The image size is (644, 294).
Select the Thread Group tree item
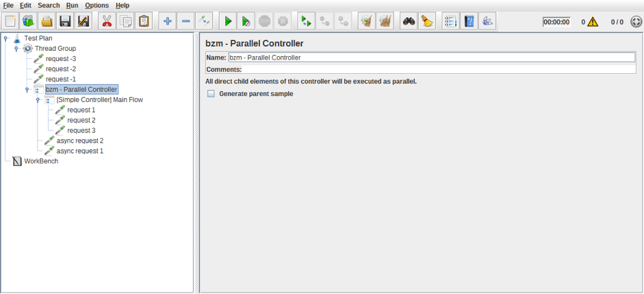click(55, 49)
